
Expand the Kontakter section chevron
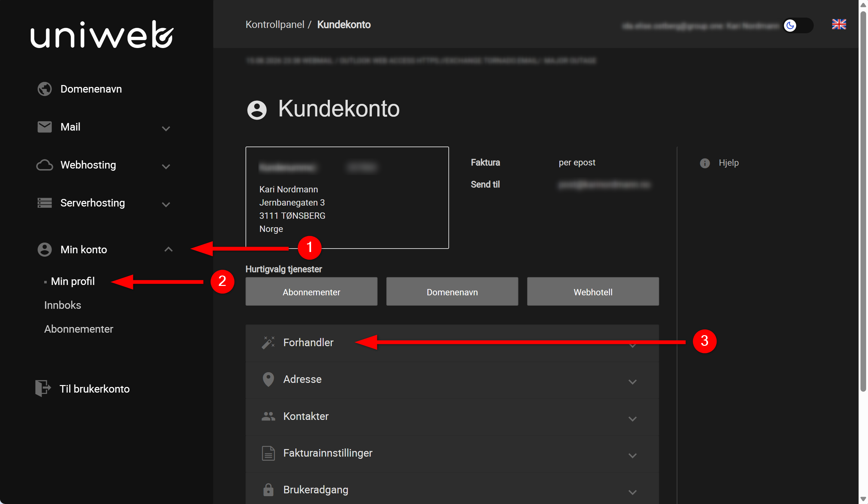coord(632,419)
